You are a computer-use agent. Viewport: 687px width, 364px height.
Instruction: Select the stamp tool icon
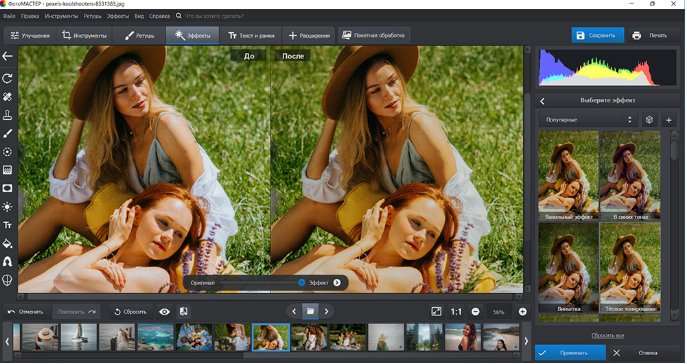[7, 115]
